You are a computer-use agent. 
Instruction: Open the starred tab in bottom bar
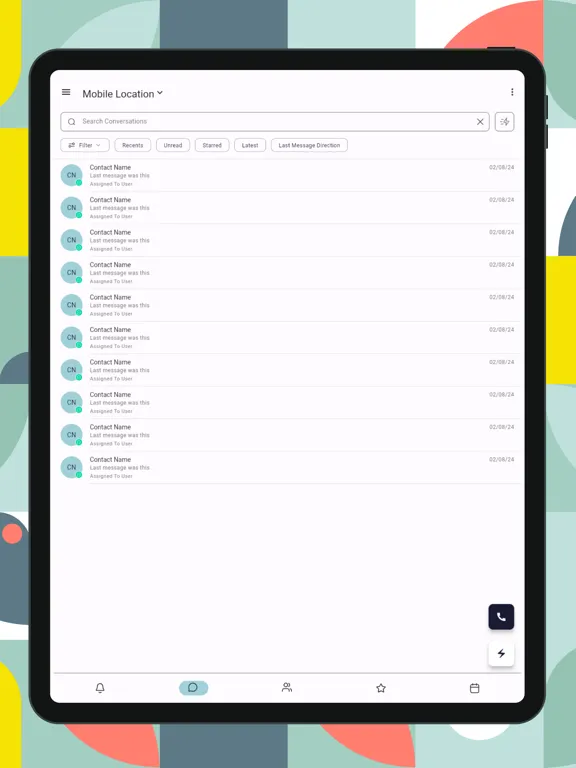pyautogui.click(x=381, y=688)
